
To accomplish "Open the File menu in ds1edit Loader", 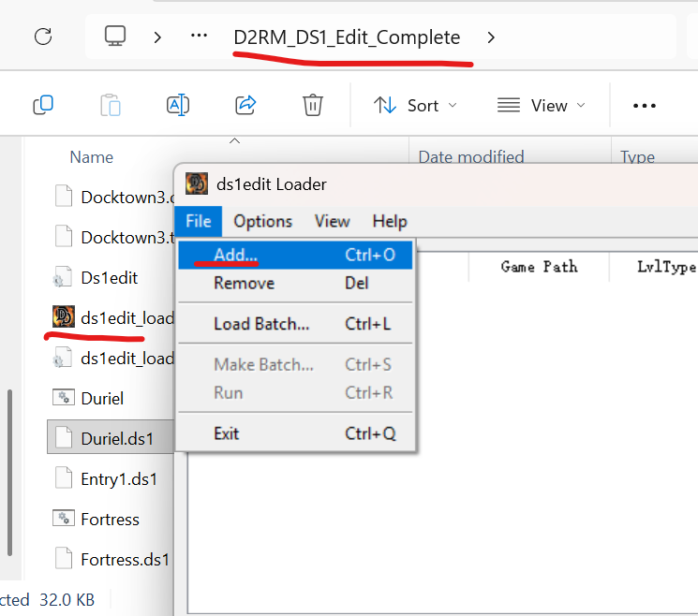I will [198, 221].
